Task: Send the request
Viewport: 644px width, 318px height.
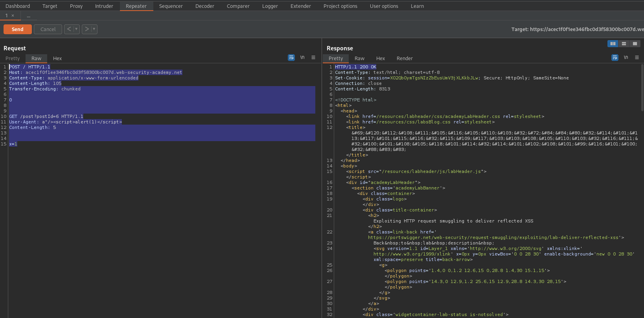Action: click(x=18, y=29)
